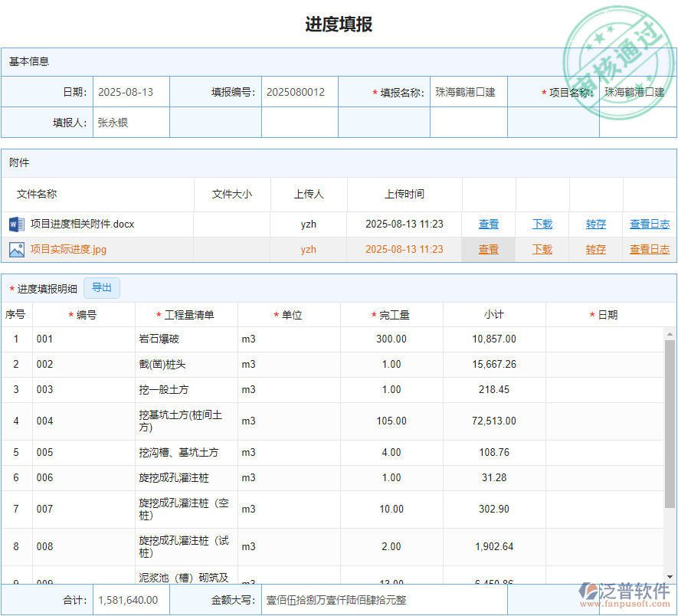The height and width of the screenshot is (616, 678).
Task: Download 项目进度相关附件.docx via 下载 link
Action: (542, 224)
